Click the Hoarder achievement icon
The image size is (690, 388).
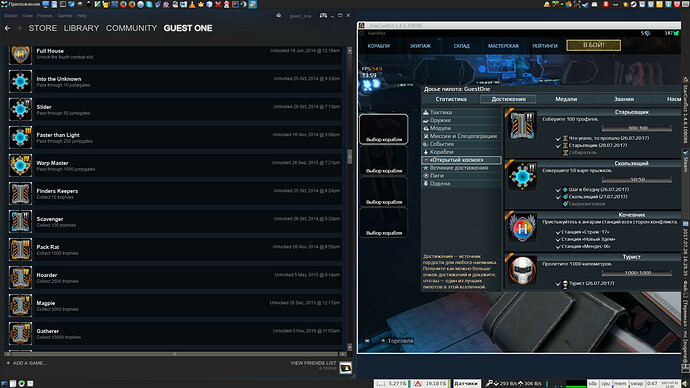20,278
